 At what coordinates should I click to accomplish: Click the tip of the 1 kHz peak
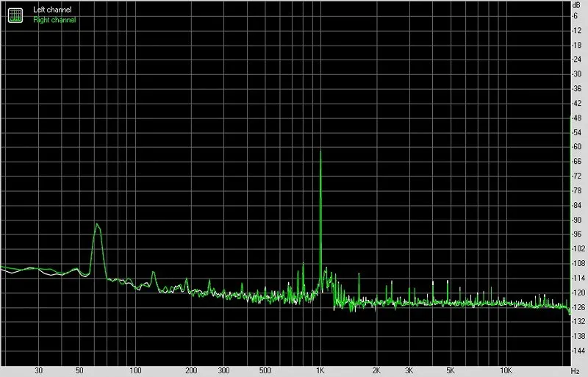320,151
